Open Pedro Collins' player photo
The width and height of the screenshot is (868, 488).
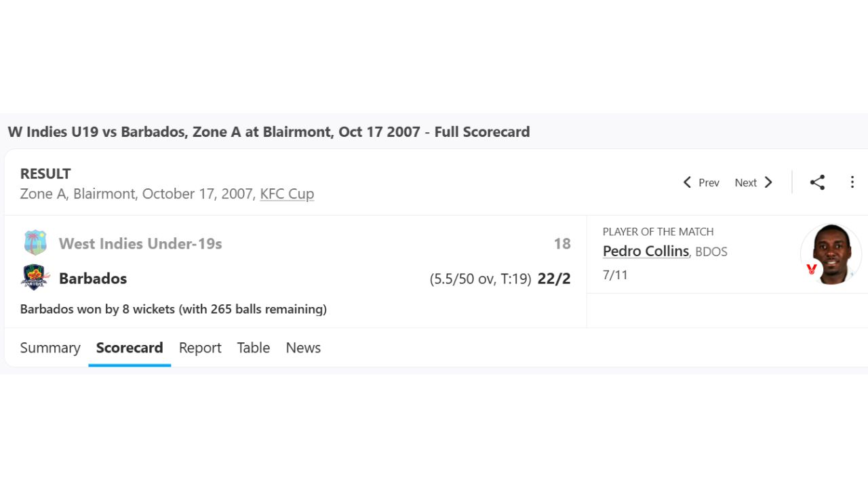click(x=833, y=253)
